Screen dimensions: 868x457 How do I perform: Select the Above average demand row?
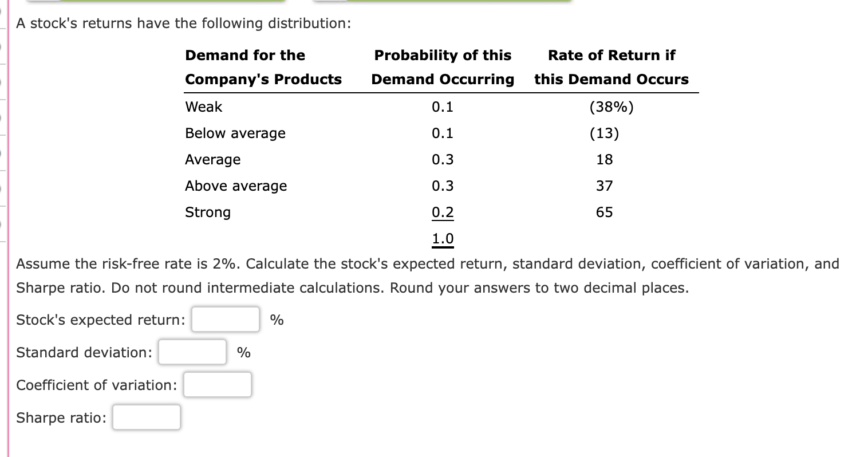pos(235,186)
